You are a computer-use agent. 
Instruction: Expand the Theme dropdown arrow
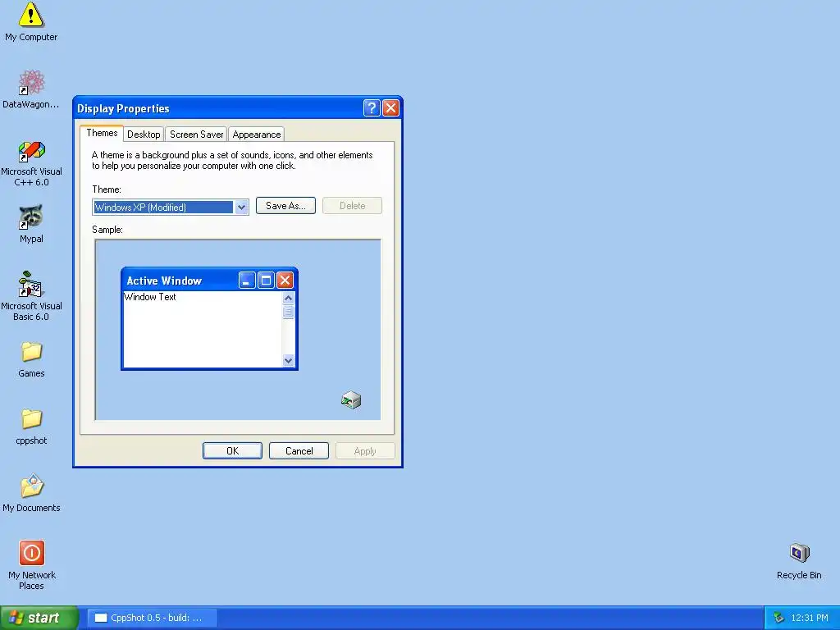242,208
